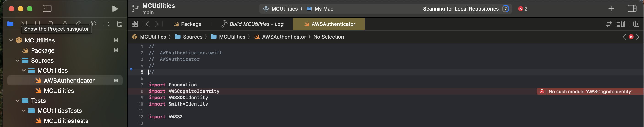
Task: Select the No such module error annotation
Action: click(590, 91)
